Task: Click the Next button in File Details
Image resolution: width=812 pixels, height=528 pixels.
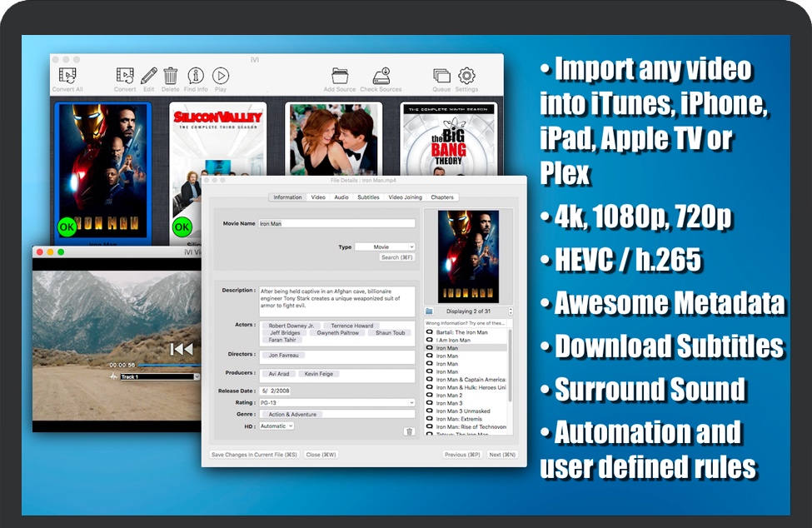Action: 502,455
